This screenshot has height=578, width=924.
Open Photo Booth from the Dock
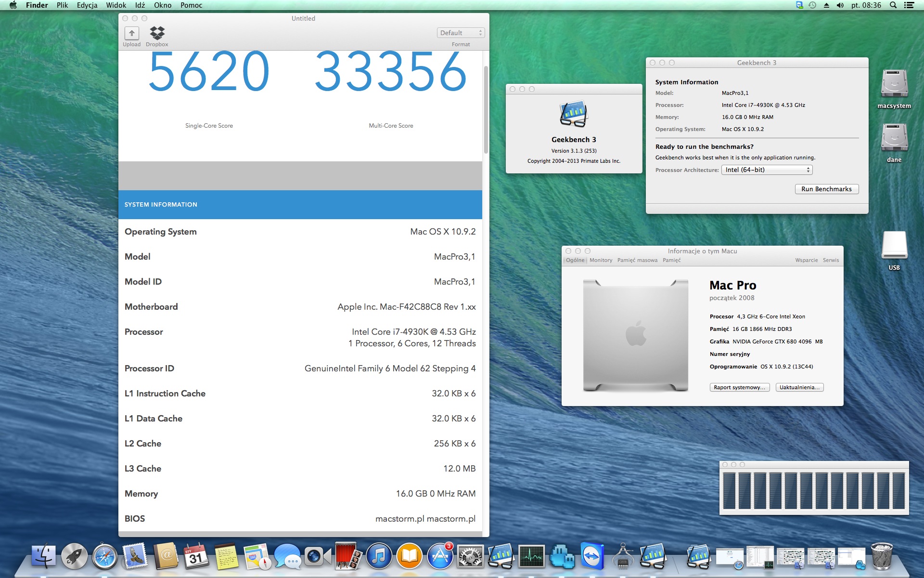tap(348, 556)
